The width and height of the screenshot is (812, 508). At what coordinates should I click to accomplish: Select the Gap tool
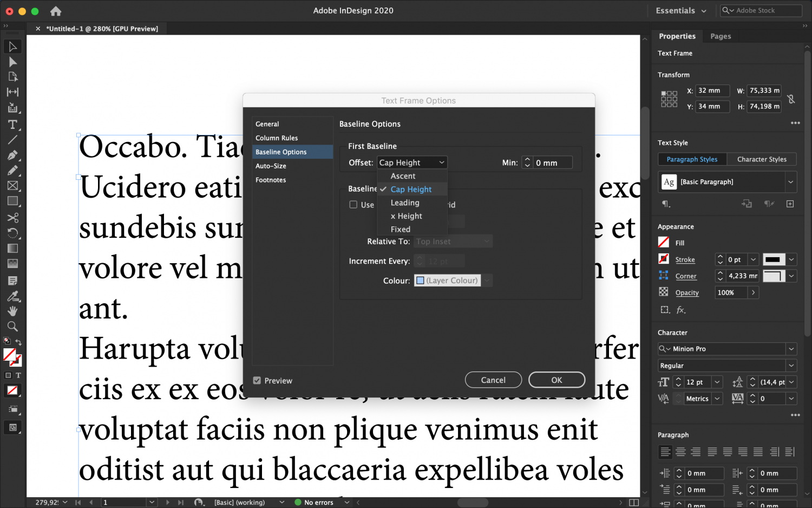click(12, 92)
